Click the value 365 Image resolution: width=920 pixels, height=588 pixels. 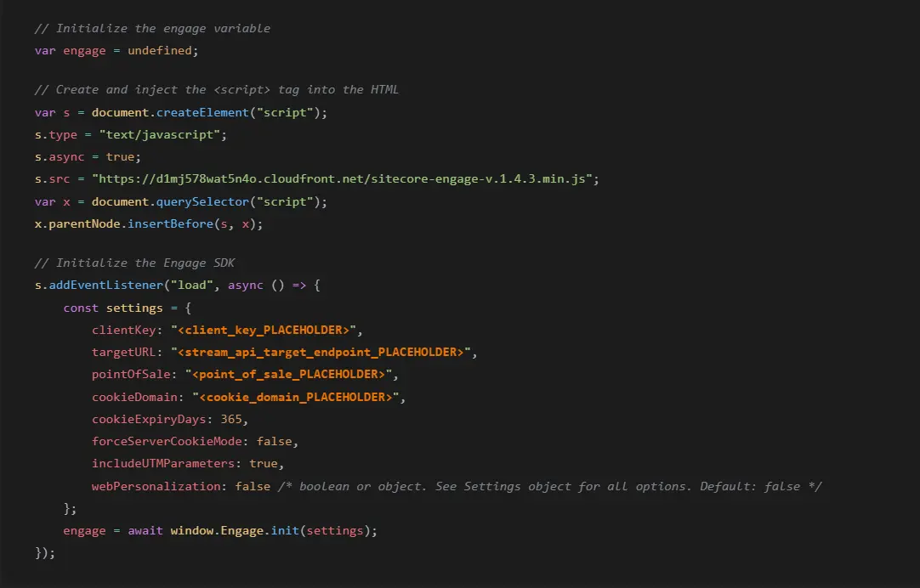[x=231, y=419]
